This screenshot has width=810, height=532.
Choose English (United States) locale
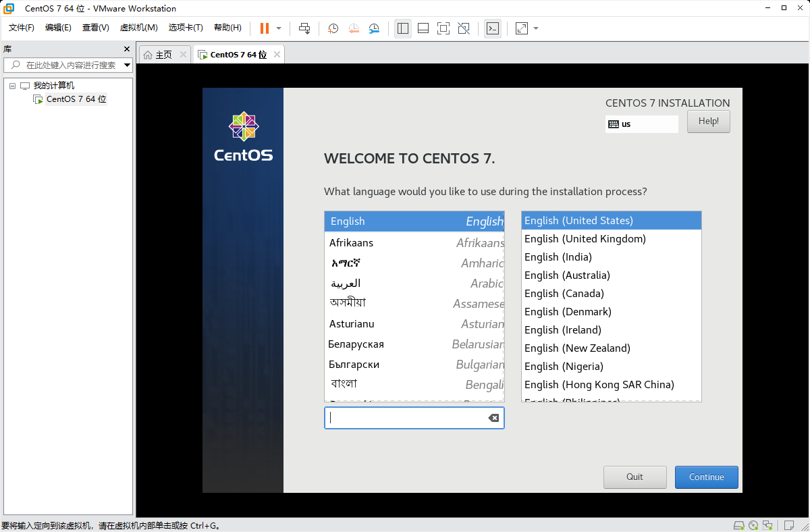[612, 221]
